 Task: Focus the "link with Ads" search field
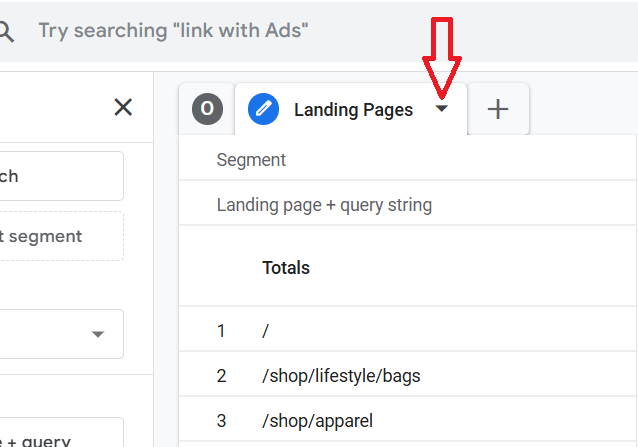[x=300, y=30]
